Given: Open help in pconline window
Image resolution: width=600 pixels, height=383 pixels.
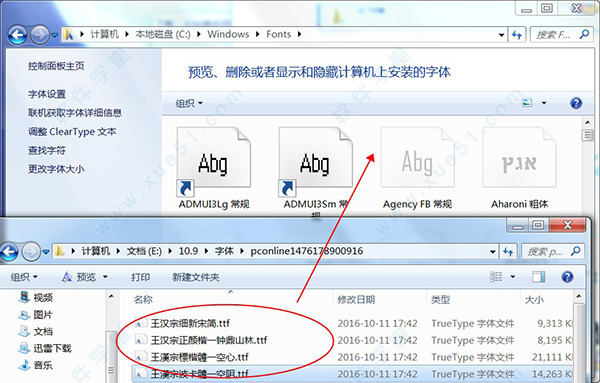Looking at the screenshot, I should tap(567, 277).
